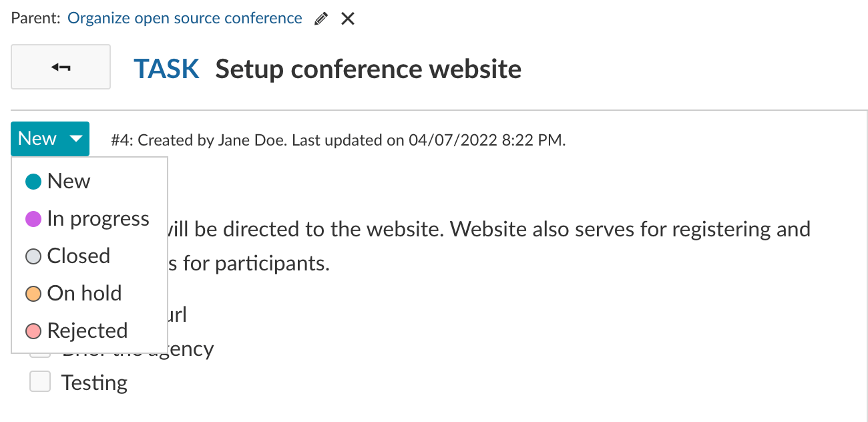The image size is (868, 422).
Task: Pick the Rejected status option
Action: (x=87, y=331)
